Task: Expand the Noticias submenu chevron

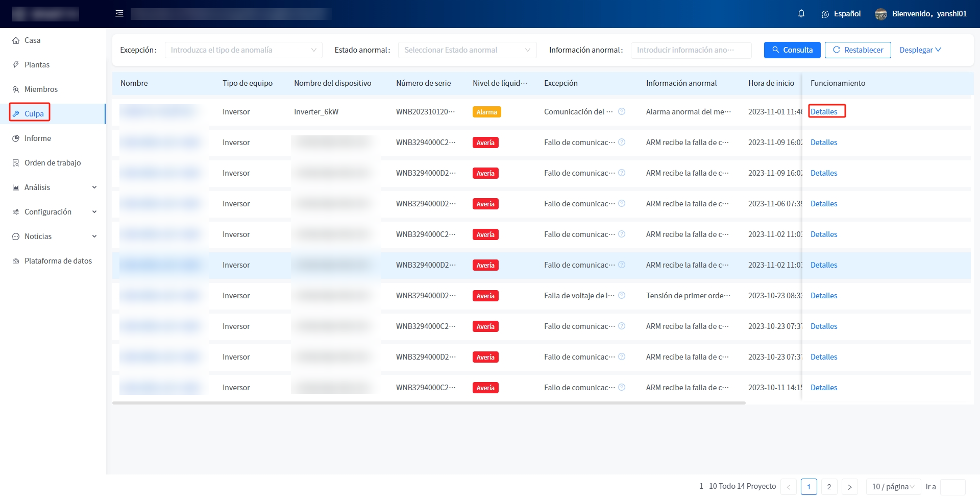Action: pyautogui.click(x=94, y=236)
